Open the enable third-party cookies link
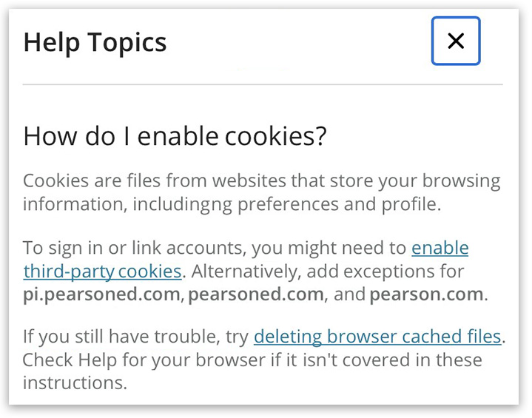The height and width of the screenshot is (418, 532). 440,248
